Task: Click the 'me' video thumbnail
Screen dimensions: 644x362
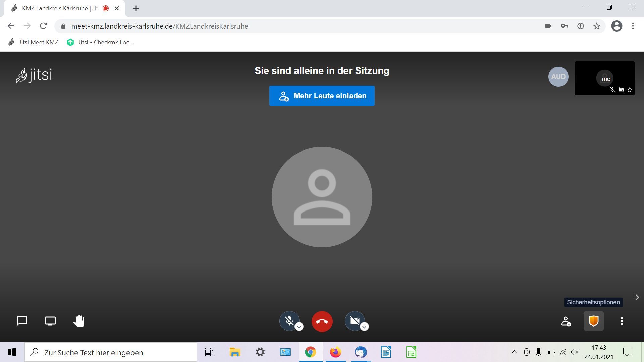Action: (604, 78)
